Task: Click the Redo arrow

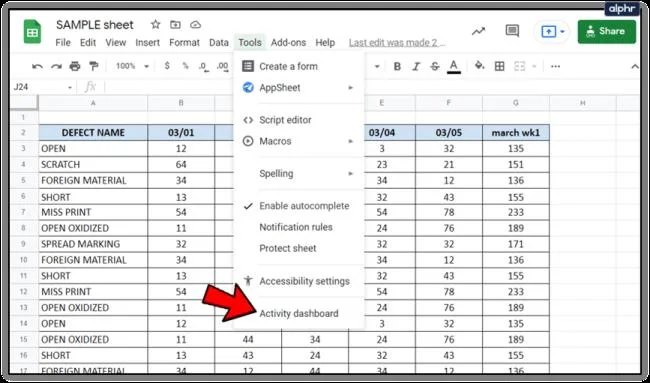Action: [x=56, y=66]
